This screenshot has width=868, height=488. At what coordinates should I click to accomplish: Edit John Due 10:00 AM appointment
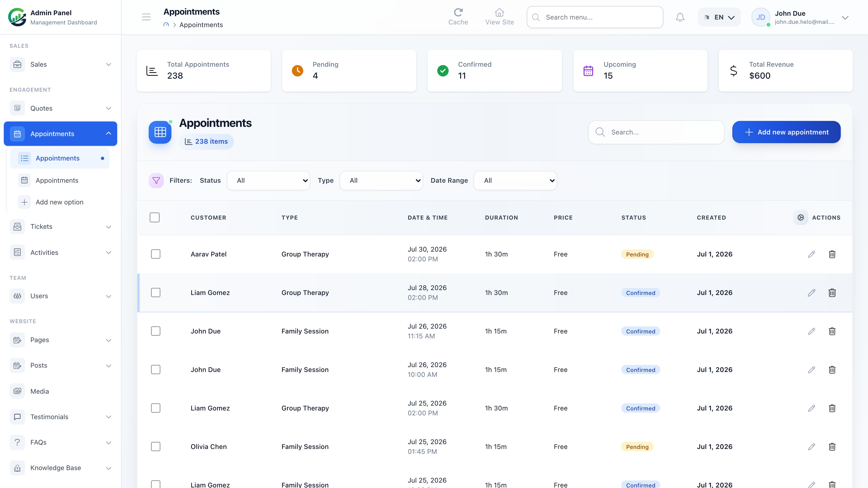pyautogui.click(x=811, y=370)
